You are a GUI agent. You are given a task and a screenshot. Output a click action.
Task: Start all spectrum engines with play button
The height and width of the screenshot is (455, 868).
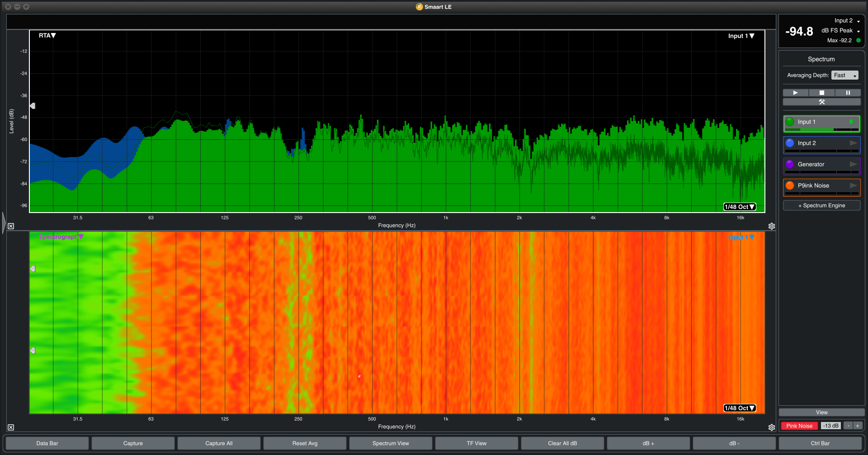(795, 93)
